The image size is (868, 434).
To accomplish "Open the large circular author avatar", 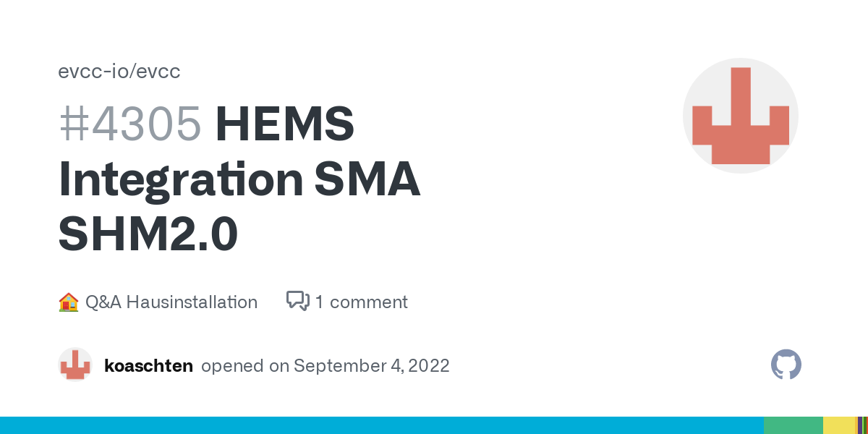I will [740, 116].
